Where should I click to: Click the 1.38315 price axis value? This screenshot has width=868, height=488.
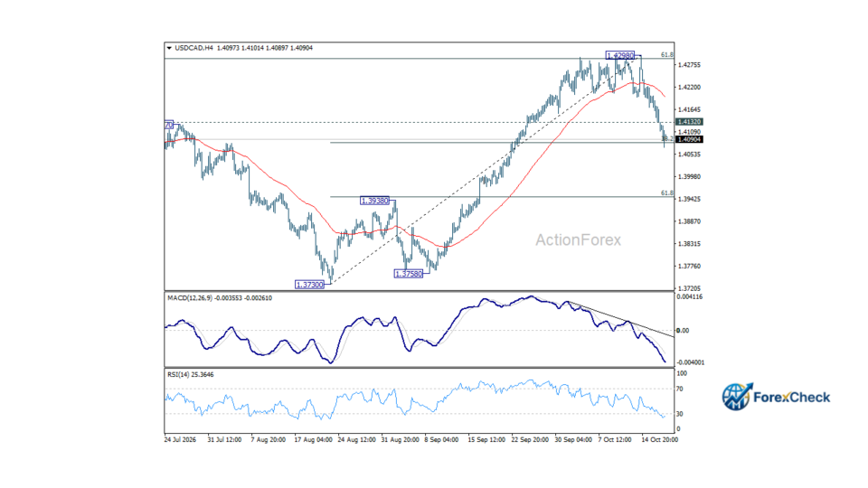coord(689,244)
